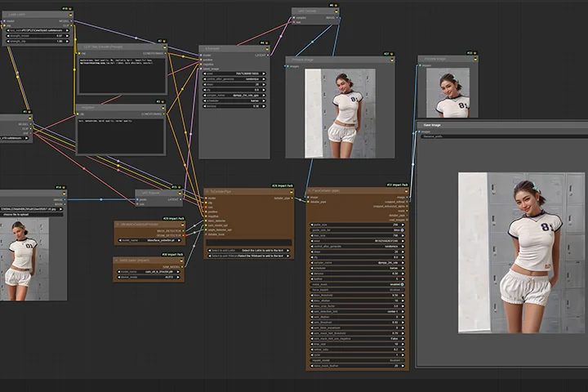Click 'choose file to upload' button

32,215
